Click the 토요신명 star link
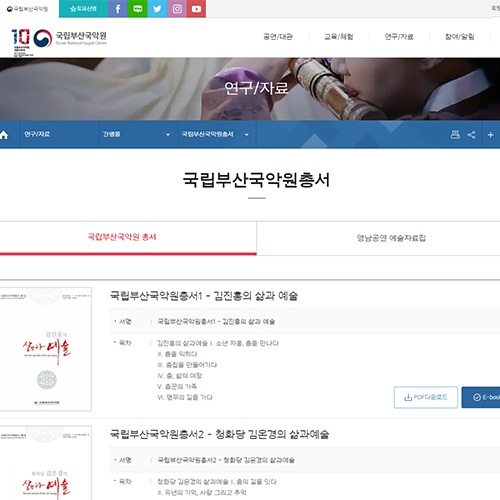Screen dimensions: 500x500 click(x=83, y=9)
